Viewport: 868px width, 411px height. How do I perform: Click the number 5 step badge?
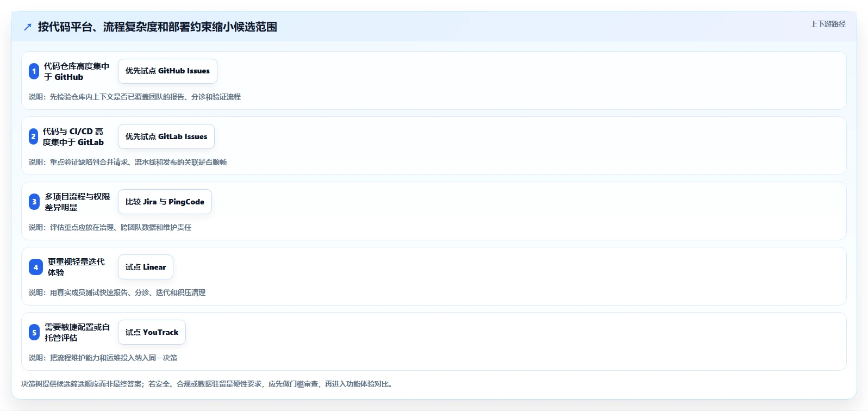pos(34,332)
